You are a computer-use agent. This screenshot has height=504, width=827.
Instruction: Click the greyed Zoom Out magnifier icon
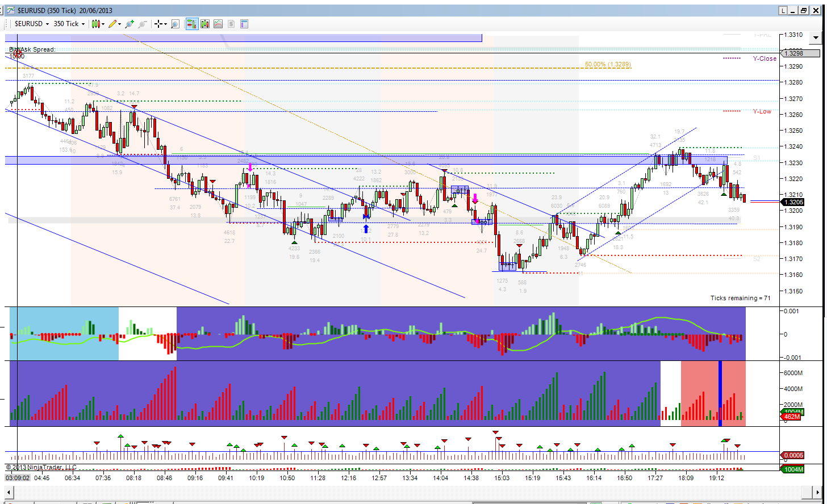click(x=142, y=24)
